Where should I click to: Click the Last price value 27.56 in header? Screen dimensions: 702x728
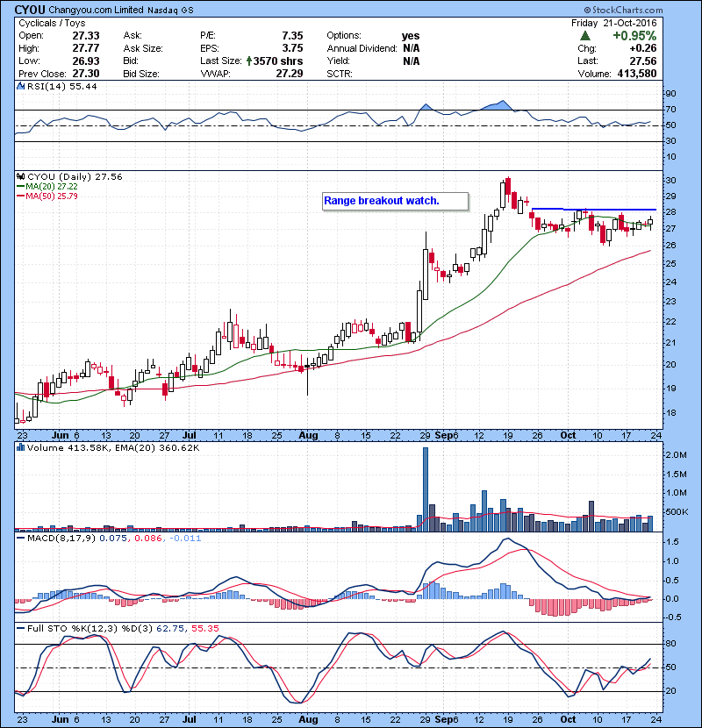[x=643, y=61]
